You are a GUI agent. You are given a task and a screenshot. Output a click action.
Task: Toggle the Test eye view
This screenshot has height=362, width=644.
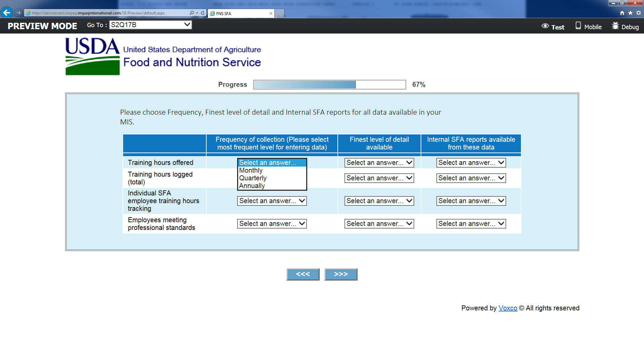[x=553, y=26]
